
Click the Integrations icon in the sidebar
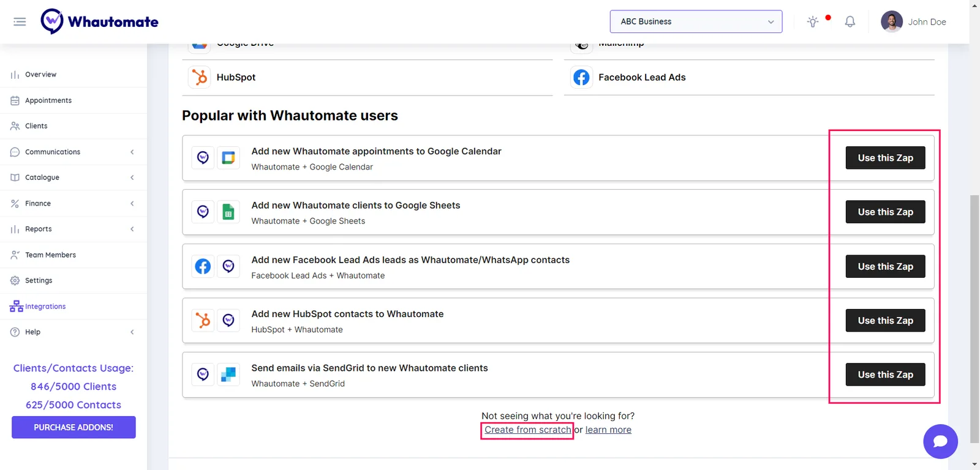(16, 306)
